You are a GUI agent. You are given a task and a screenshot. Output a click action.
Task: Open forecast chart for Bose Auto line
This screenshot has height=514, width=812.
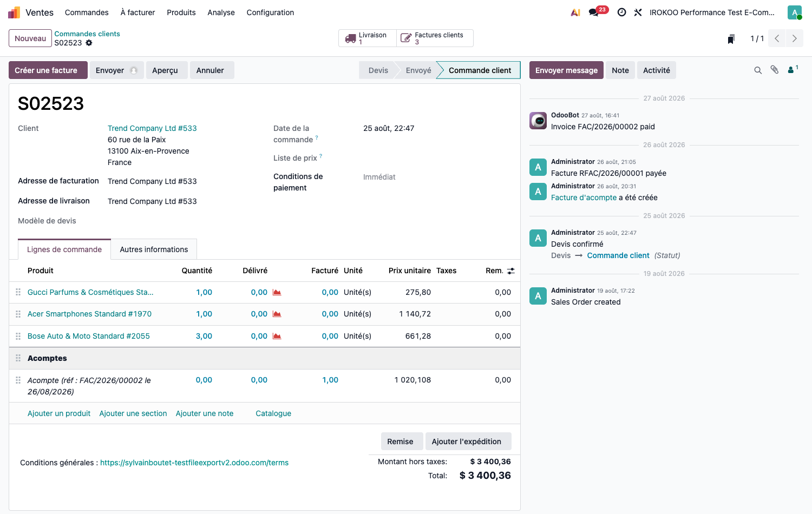[x=277, y=336]
